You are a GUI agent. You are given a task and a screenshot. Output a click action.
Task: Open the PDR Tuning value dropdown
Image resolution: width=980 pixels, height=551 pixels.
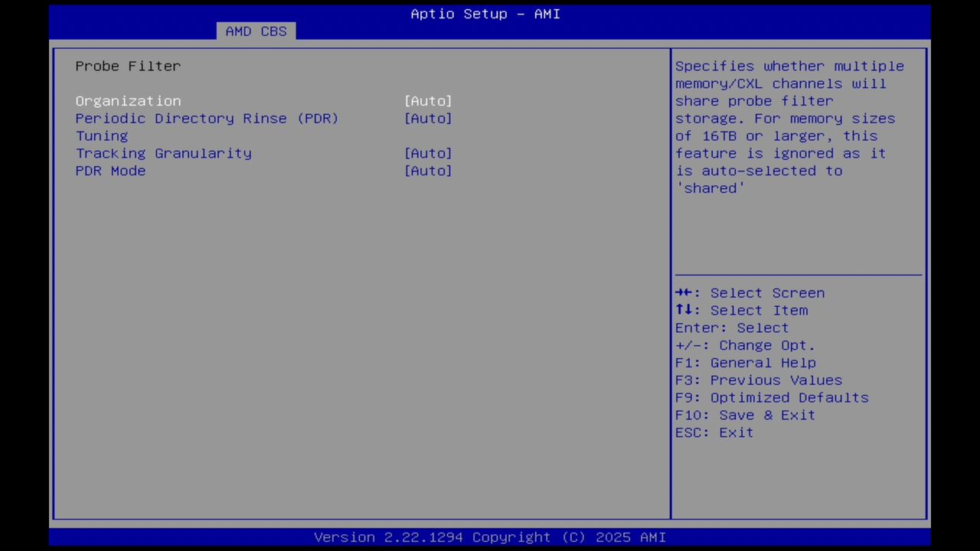(428, 118)
